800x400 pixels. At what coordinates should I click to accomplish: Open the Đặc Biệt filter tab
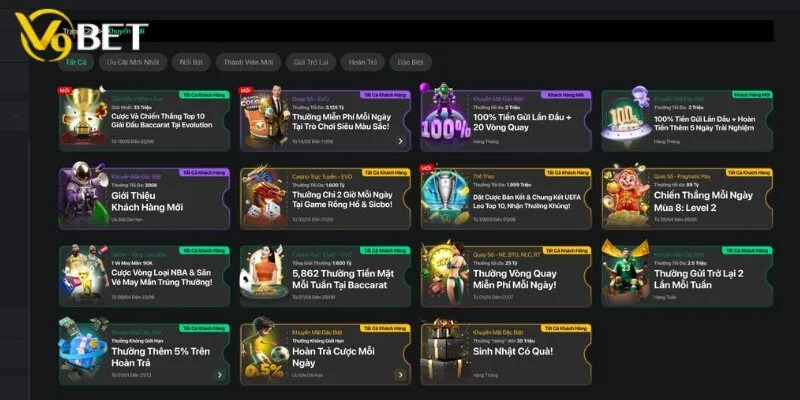[411, 62]
